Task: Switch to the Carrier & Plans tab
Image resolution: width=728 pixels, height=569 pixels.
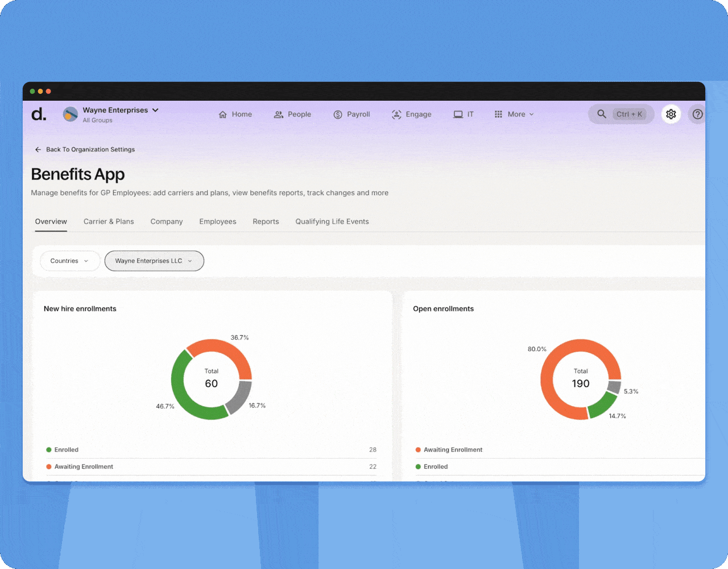Action: click(109, 221)
